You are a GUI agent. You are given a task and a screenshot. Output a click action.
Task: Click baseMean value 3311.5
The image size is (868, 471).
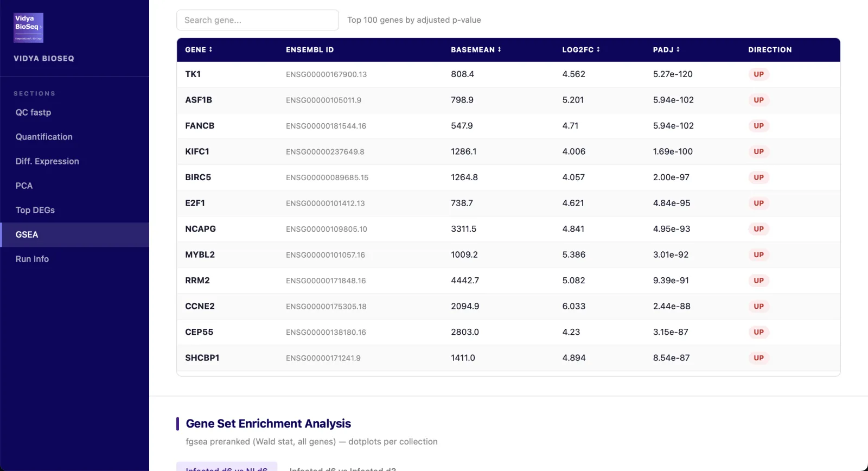(x=463, y=228)
